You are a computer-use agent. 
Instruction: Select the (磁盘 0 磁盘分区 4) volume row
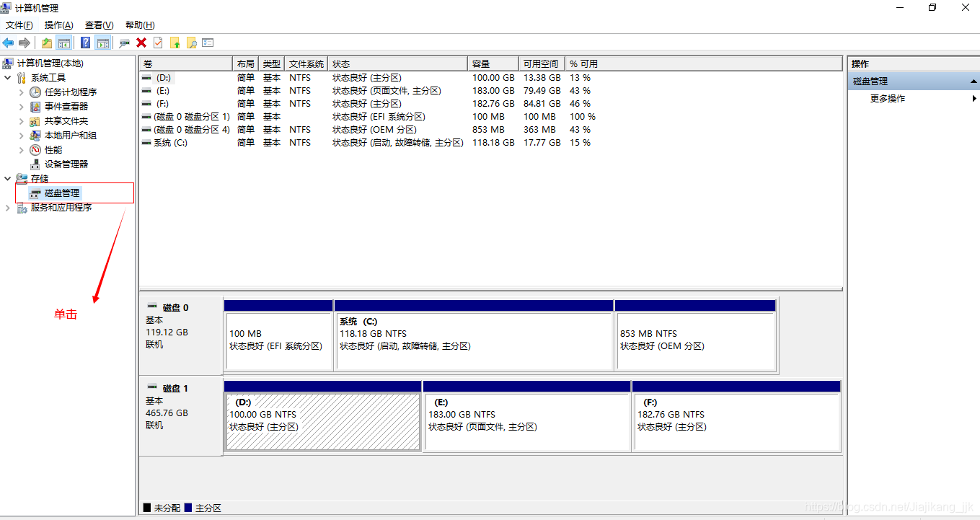tap(490, 130)
